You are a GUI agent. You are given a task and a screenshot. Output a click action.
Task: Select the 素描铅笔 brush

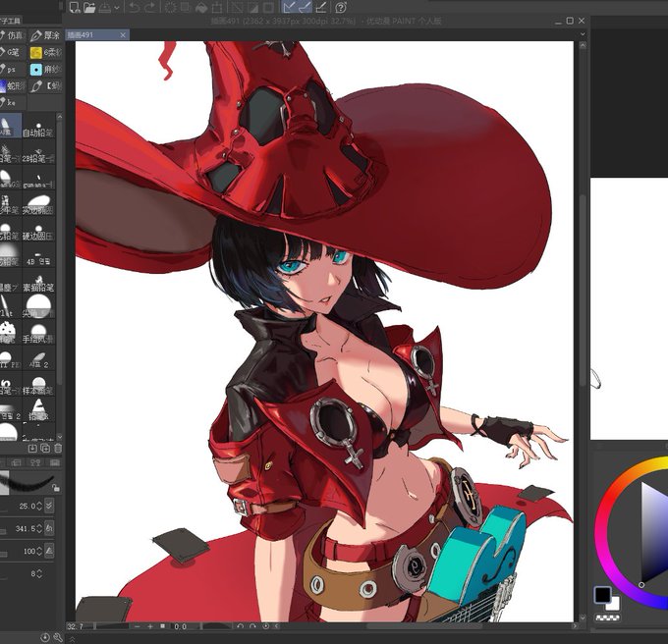(38, 282)
